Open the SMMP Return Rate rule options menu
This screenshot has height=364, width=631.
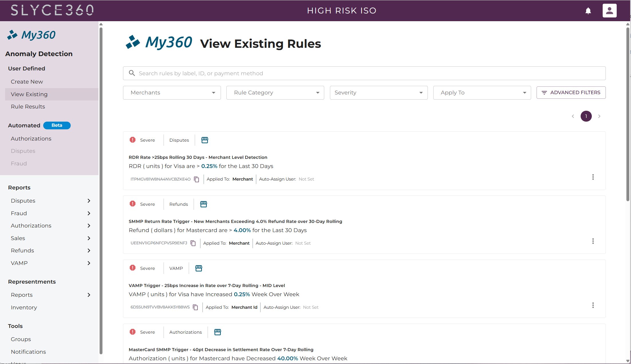(593, 241)
